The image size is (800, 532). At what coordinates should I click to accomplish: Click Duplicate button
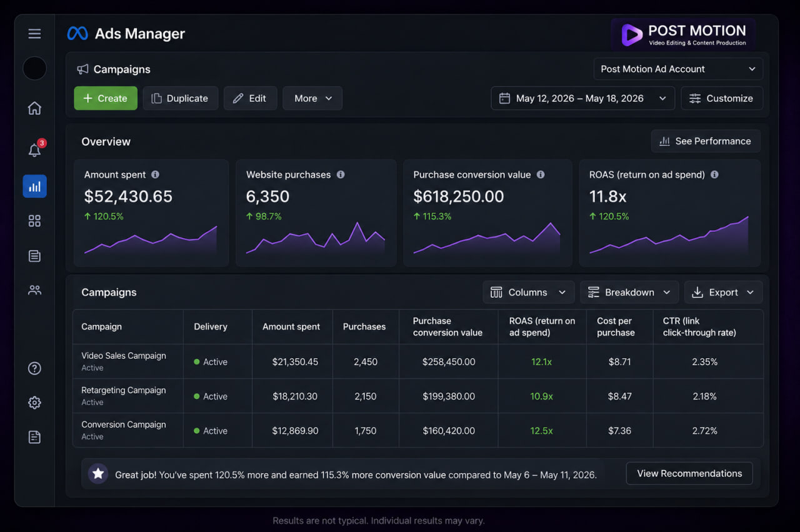tap(181, 98)
